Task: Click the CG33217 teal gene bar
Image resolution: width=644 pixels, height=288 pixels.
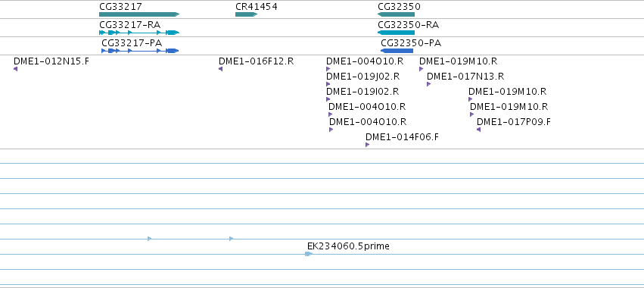Action: 139,14
